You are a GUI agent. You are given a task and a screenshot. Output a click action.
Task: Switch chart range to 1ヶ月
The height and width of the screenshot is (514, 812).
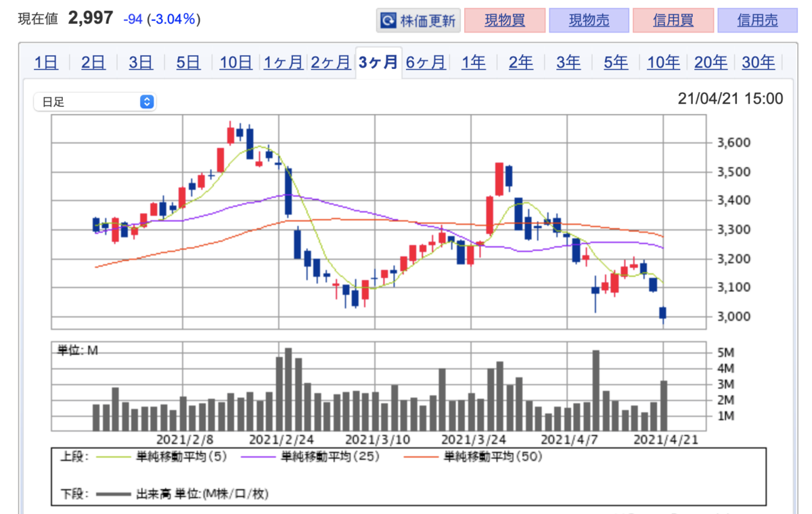(284, 63)
